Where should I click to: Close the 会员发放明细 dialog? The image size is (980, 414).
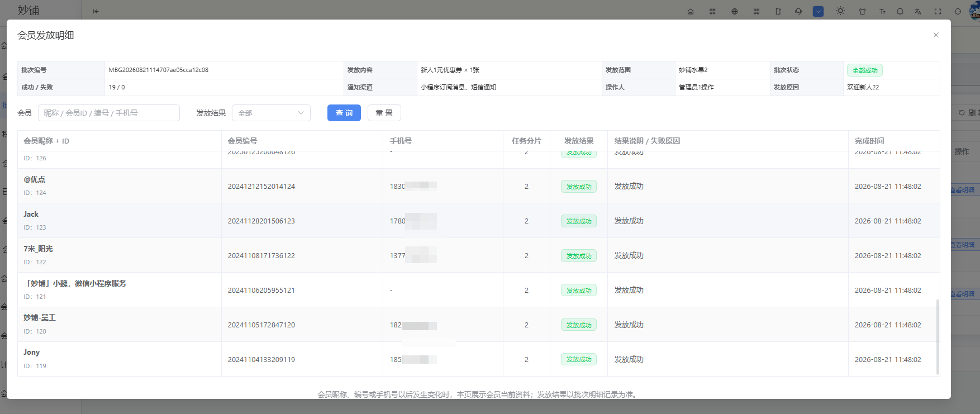(936, 35)
